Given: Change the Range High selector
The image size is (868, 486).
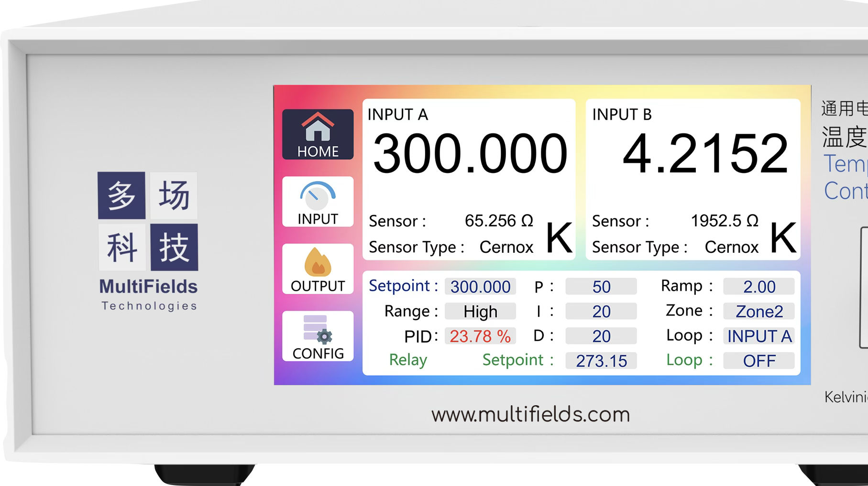Looking at the screenshot, I should [x=480, y=312].
